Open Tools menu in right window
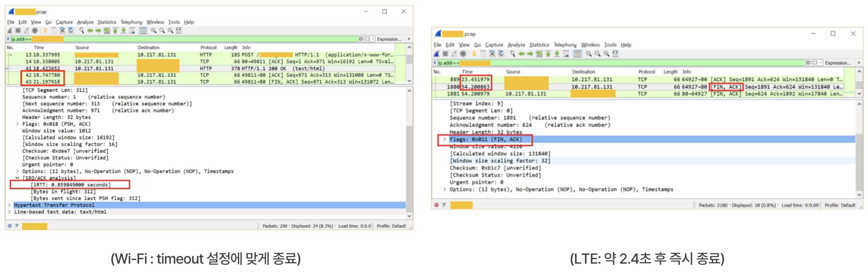This screenshot has height=276, width=868. pos(610,45)
